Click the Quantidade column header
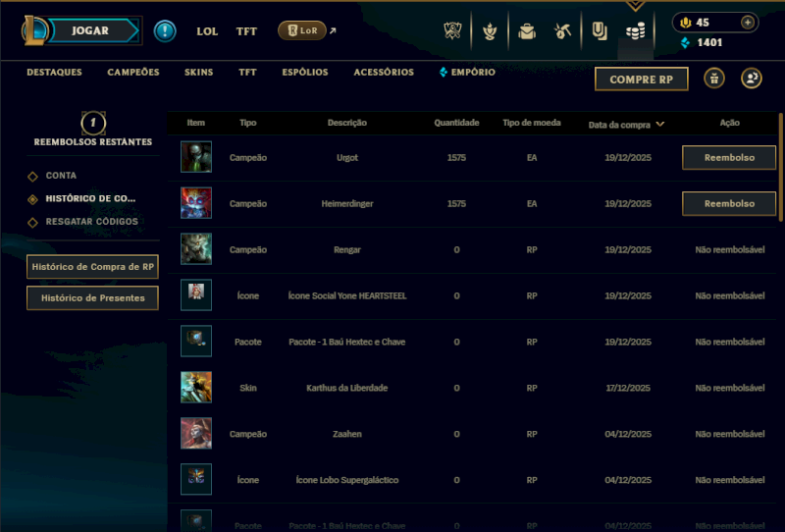This screenshot has height=532, width=785. (x=456, y=123)
